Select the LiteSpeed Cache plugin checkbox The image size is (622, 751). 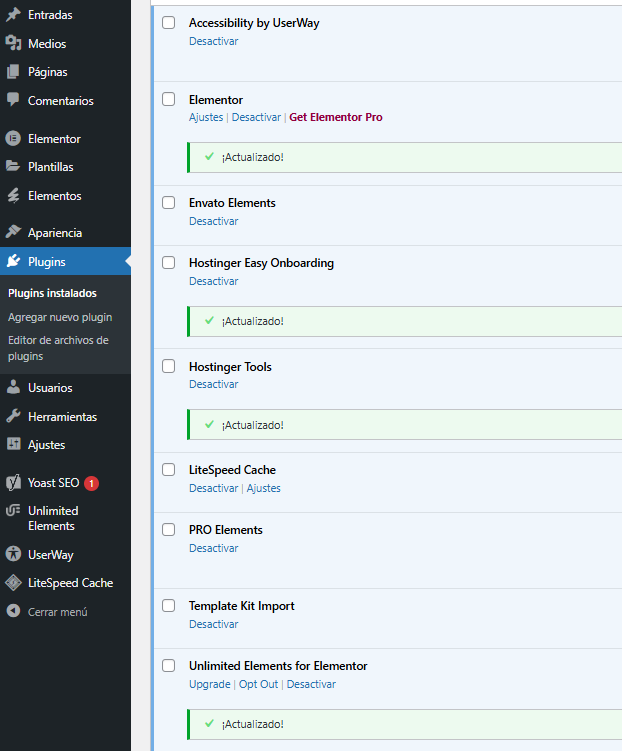(169, 469)
